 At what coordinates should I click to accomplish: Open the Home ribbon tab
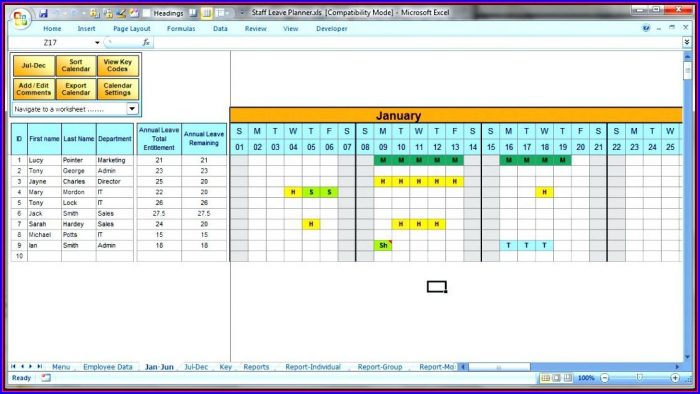52,29
